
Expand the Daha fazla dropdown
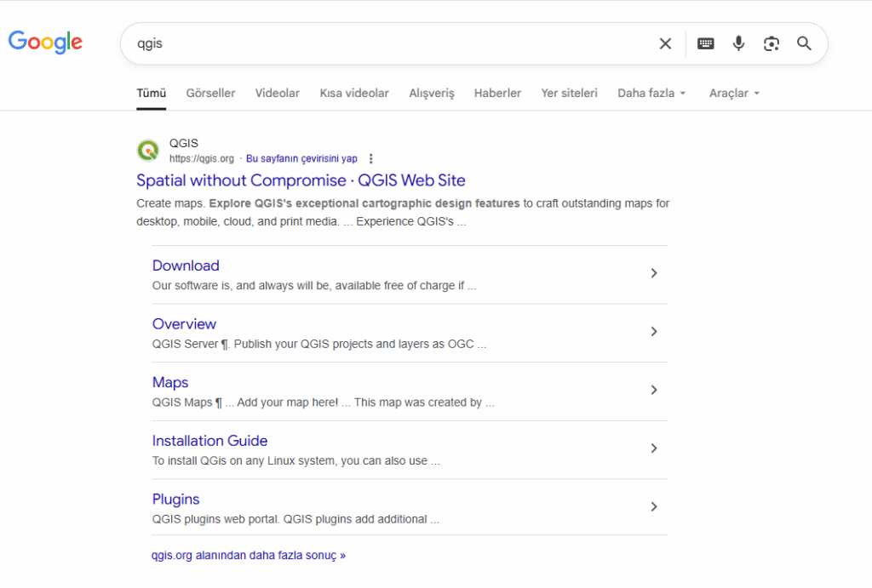click(x=651, y=93)
